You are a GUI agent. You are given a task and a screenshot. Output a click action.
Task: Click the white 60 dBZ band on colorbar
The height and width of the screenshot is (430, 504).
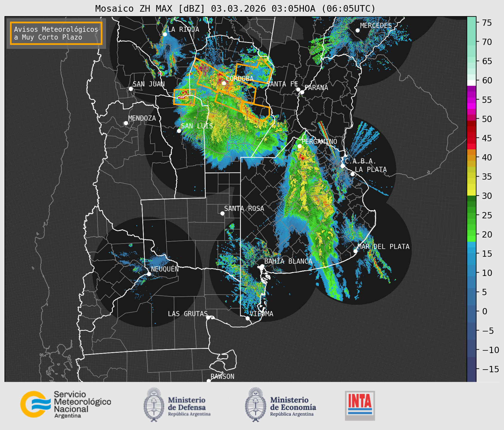coord(471,83)
